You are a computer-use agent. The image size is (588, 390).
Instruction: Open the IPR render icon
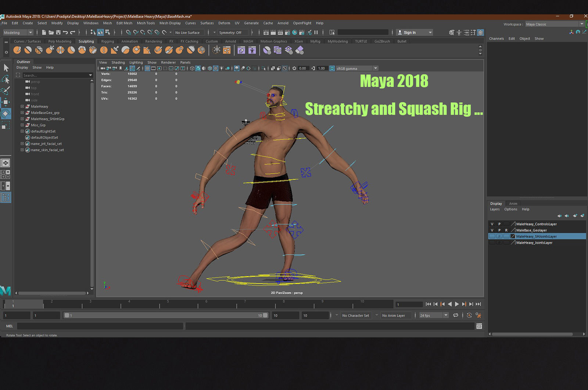280,32
